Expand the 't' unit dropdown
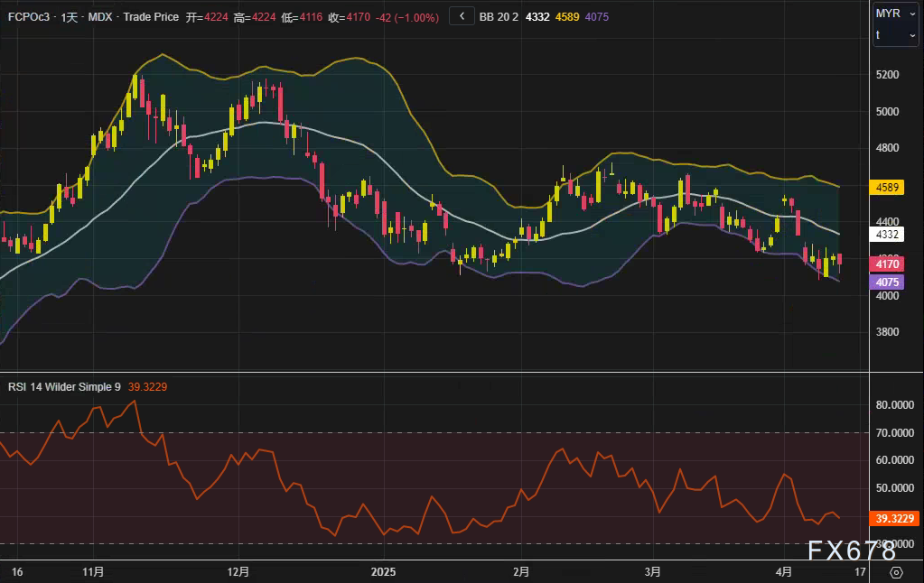This screenshot has width=924, height=583. click(895, 35)
